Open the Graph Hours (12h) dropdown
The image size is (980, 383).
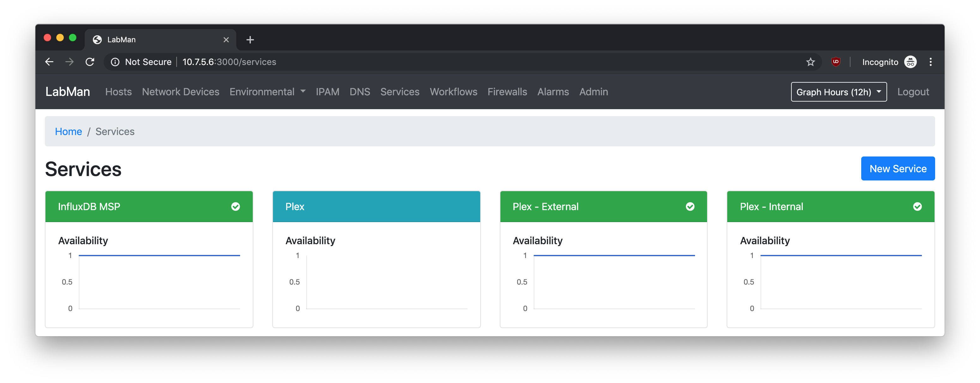pyautogui.click(x=838, y=92)
